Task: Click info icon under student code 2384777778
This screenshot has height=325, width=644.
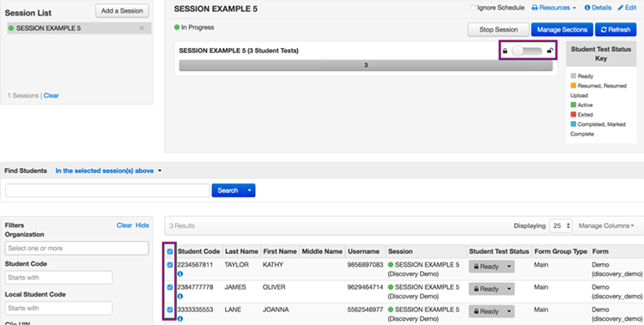Action: (180, 297)
